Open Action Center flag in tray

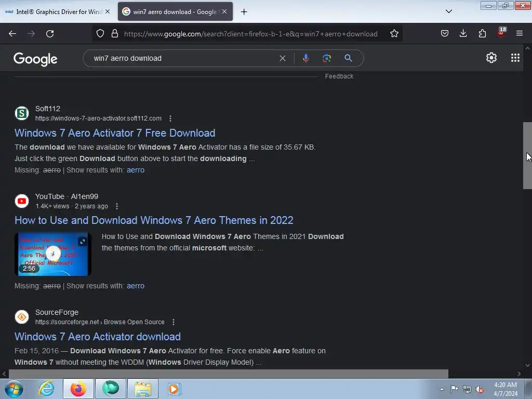(454, 389)
